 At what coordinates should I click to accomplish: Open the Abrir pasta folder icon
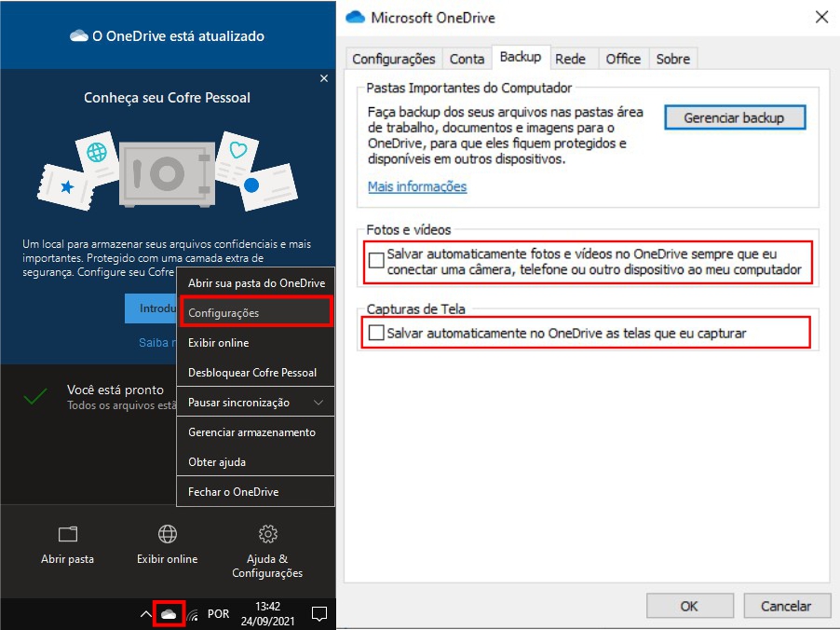[x=67, y=534]
